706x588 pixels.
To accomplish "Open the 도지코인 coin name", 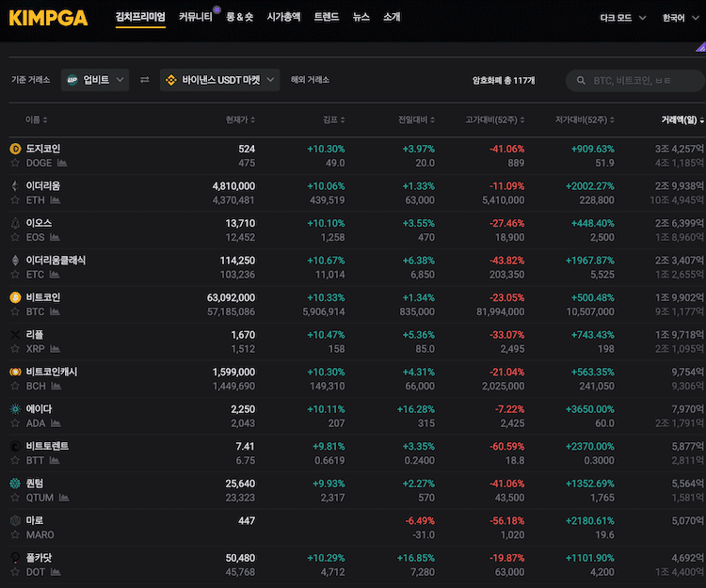I will click(43, 149).
